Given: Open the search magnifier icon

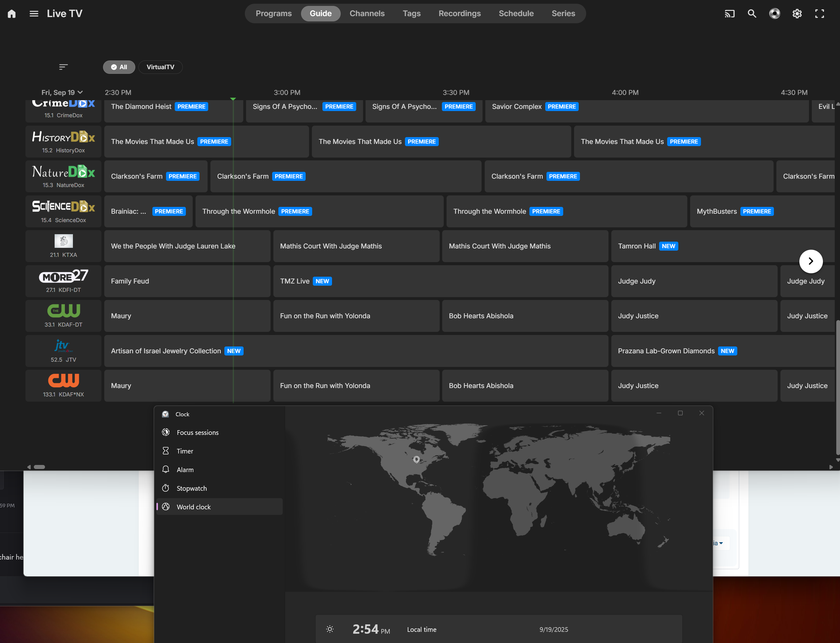Looking at the screenshot, I should pyautogui.click(x=752, y=14).
